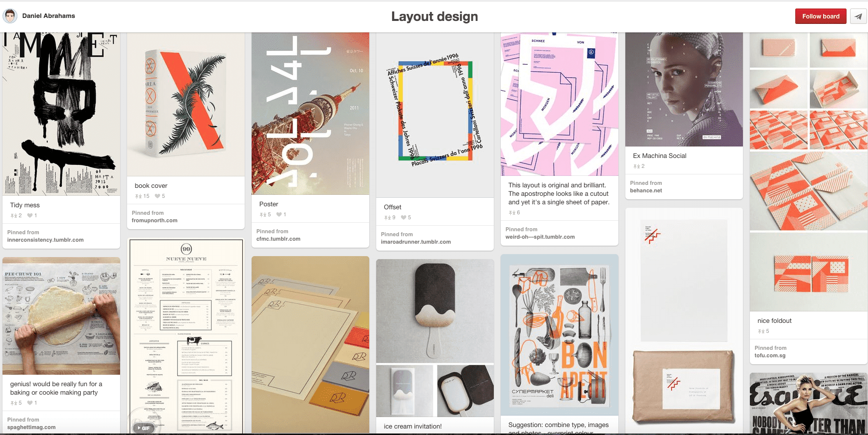
Task: Click the repin icon on the Offset pin
Action: tap(388, 218)
